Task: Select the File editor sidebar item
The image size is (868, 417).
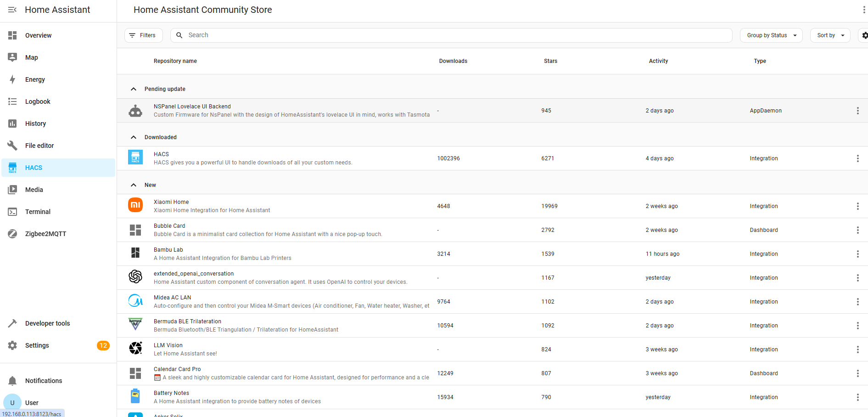Action: [58, 146]
